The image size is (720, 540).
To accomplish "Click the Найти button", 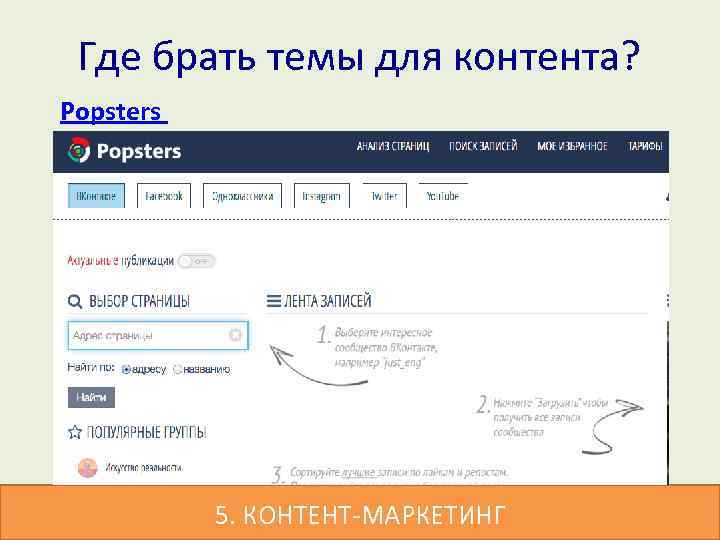I will point(91,397).
